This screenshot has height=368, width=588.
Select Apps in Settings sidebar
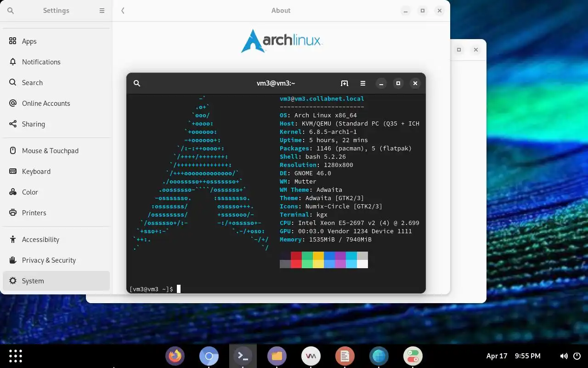coord(56,41)
